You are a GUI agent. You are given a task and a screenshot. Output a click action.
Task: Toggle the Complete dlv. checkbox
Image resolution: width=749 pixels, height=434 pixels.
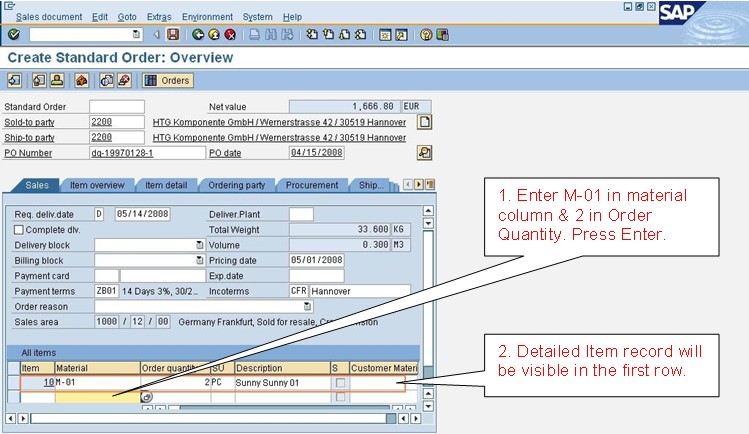(x=19, y=229)
